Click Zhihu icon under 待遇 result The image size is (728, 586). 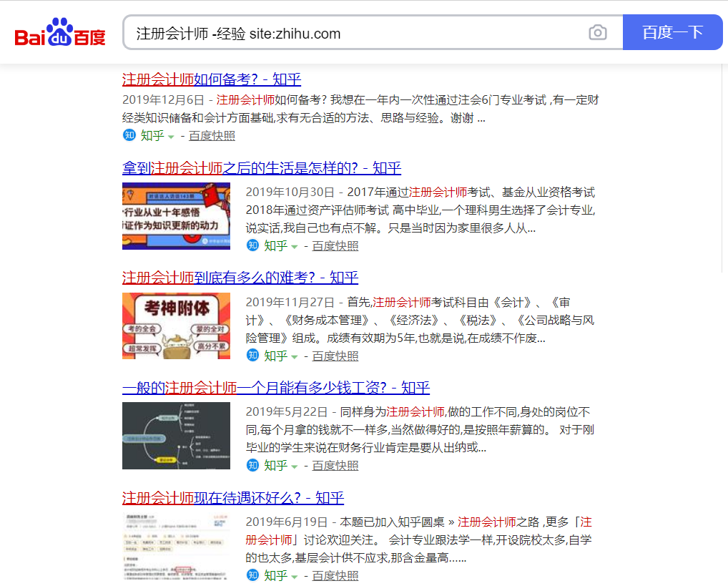pyautogui.click(x=252, y=575)
